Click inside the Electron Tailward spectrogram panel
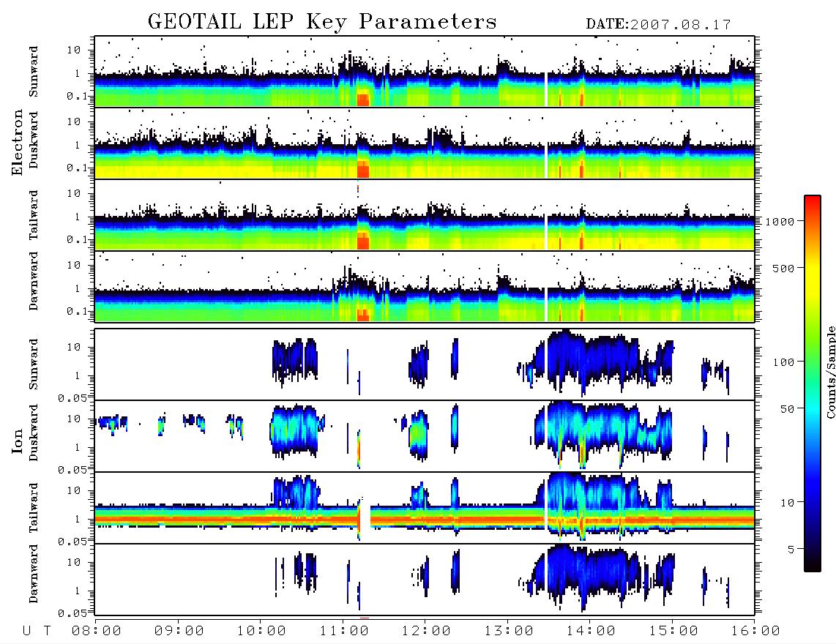The height and width of the screenshot is (644, 836). point(425,215)
